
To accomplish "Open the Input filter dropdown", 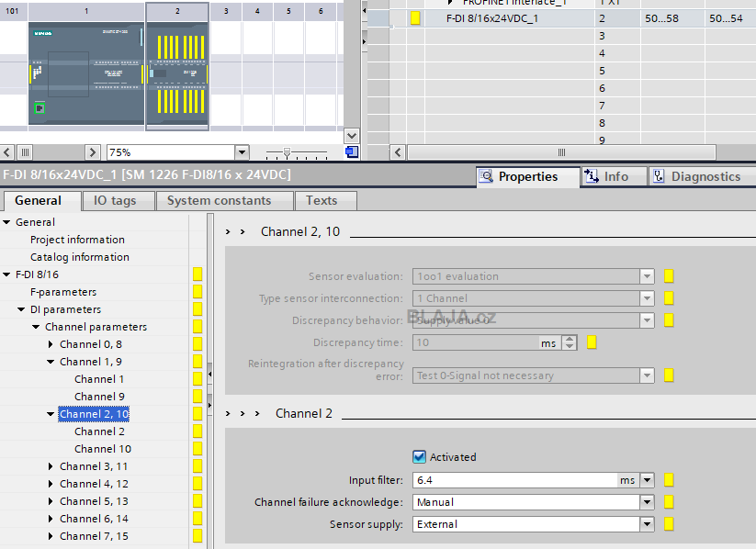I will tap(647, 480).
